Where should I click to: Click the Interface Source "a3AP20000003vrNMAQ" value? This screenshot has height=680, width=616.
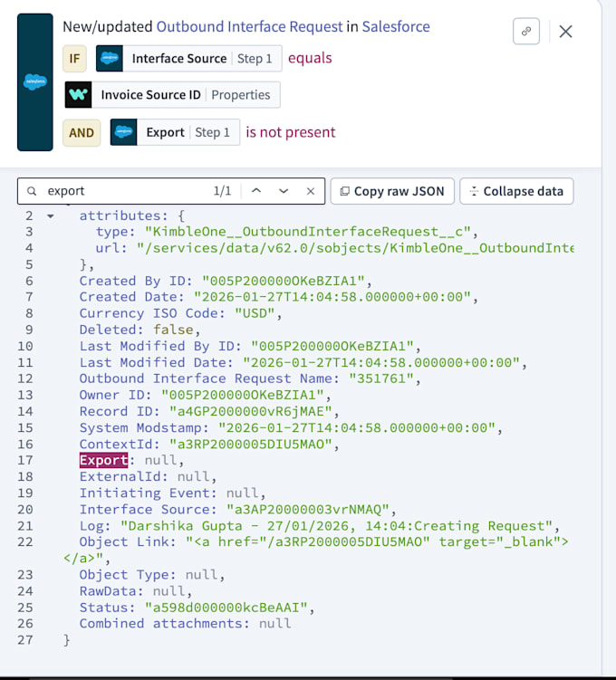(308, 509)
